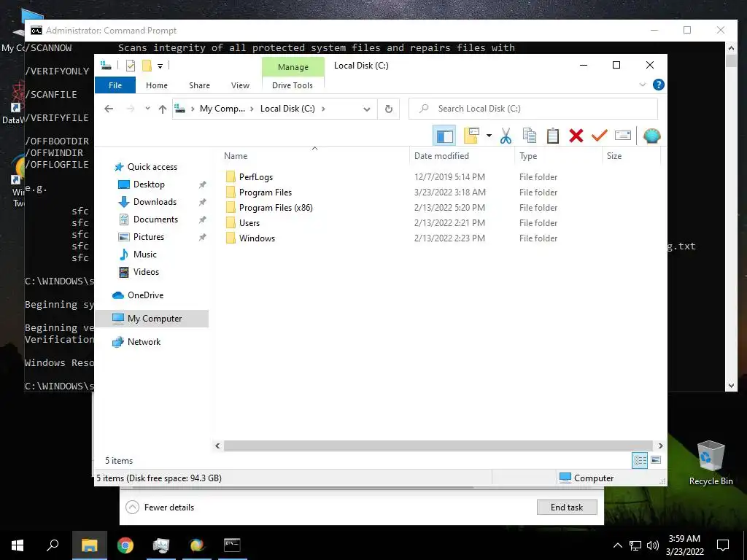The height and width of the screenshot is (560, 747).
Task: Expand the folder options dropdown arrow
Action: 489,136
